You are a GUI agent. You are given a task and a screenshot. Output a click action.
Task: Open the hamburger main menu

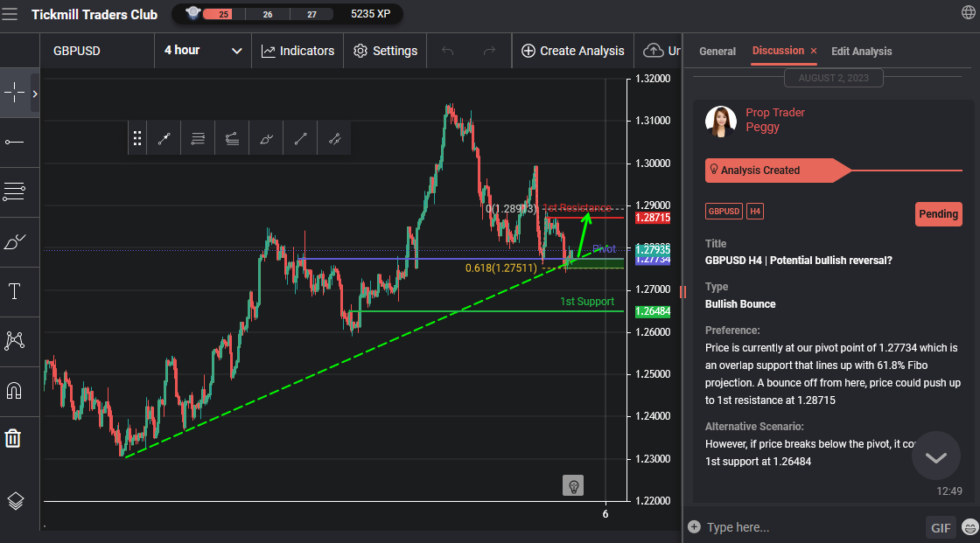pyautogui.click(x=10, y=14)
